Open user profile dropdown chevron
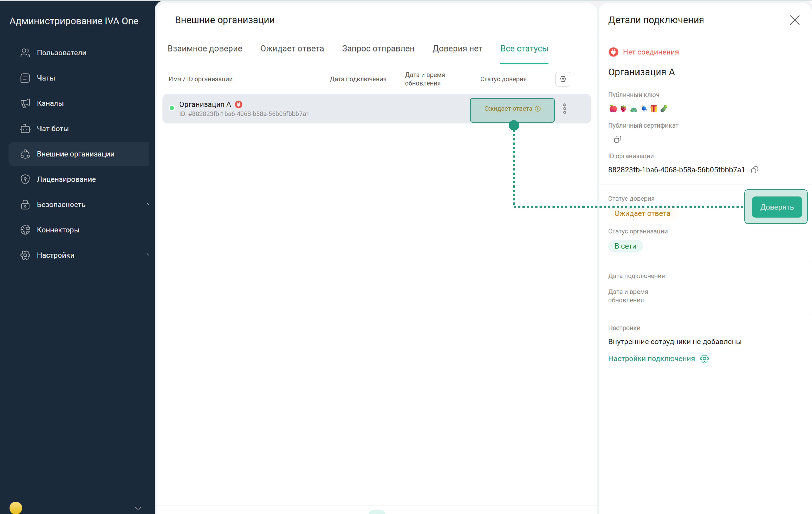The height and width of the screenshot is (514, 812). (x=138, y=508)
